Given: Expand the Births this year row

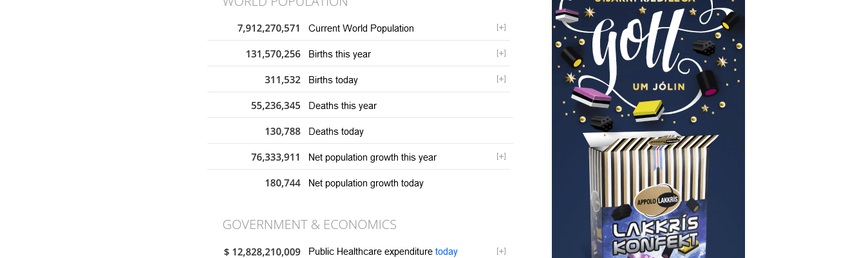Looking at the screenshot, I should pyautogui.click(x=501, y=53).
